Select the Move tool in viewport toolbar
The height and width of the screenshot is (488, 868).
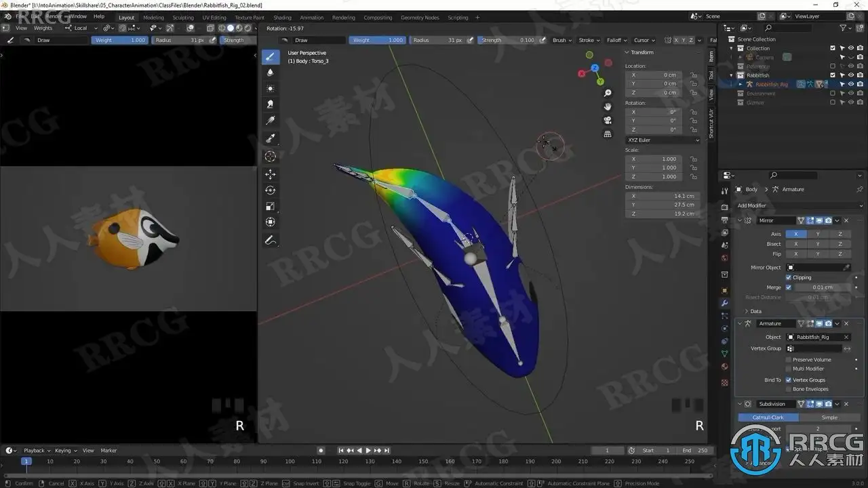[271, 174]
